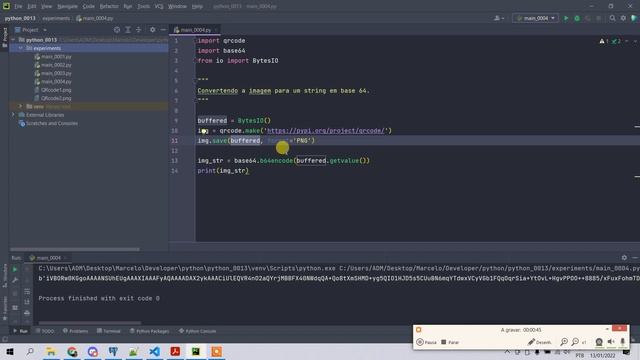The width and height of the screenshot is (640, 360).
Task: Open Run panel settings gear
Action: 624,258
